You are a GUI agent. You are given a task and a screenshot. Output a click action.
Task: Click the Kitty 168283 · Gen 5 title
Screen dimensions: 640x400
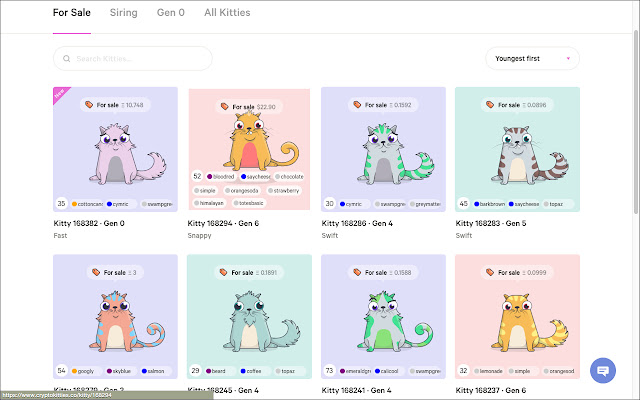coord(491,223)
